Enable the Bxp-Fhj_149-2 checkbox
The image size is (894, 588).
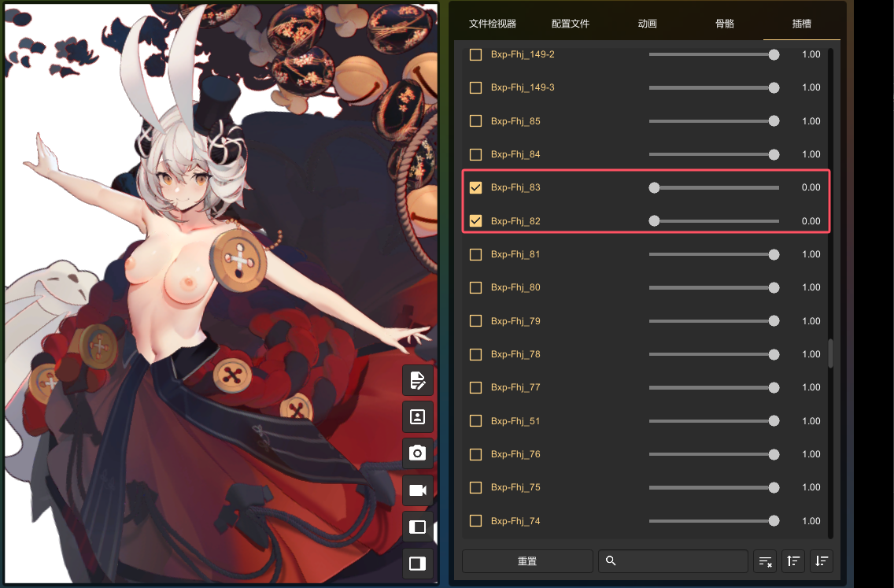(x=475, y=54)
